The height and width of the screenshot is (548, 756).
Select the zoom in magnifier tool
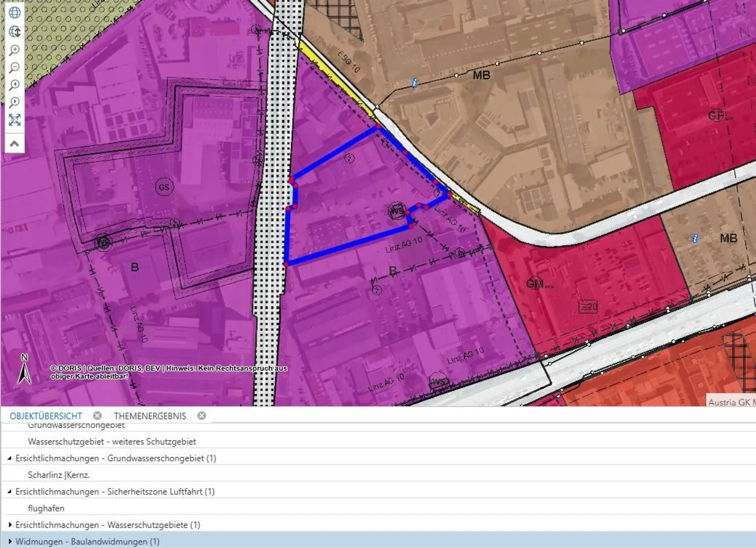15,50
